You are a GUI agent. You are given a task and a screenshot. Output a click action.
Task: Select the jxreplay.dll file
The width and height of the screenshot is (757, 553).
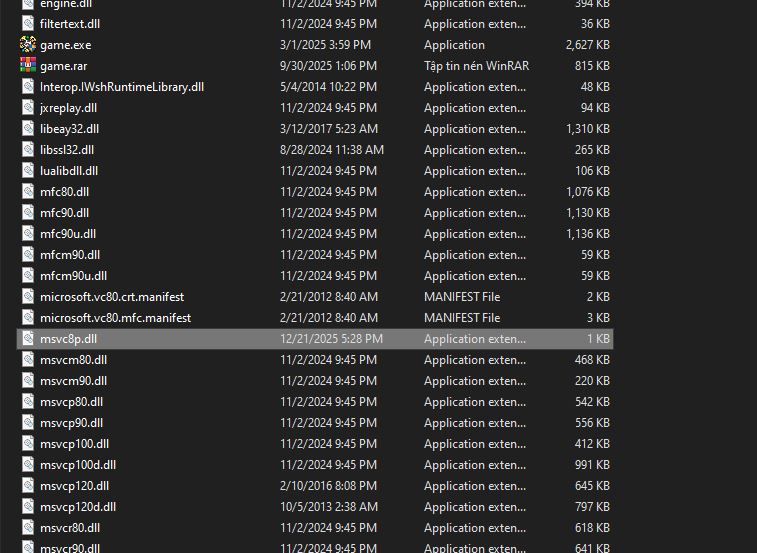68,108
